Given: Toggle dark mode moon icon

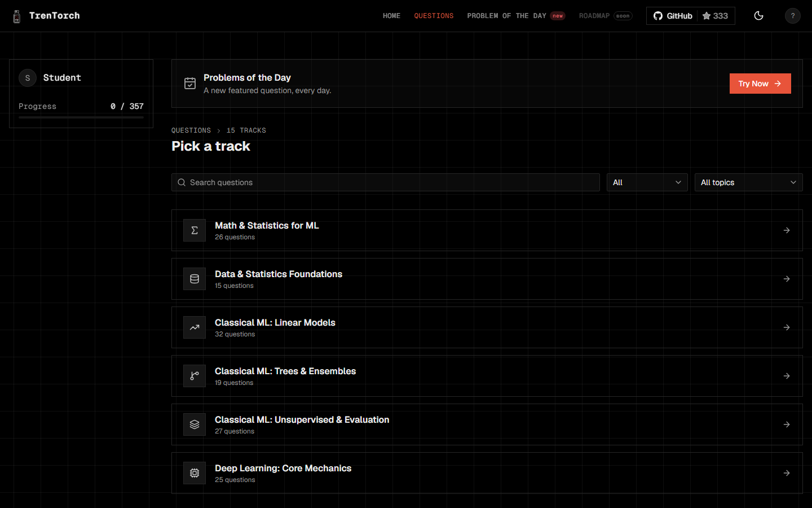Looking at the screenshot, I should coord(758,16).
